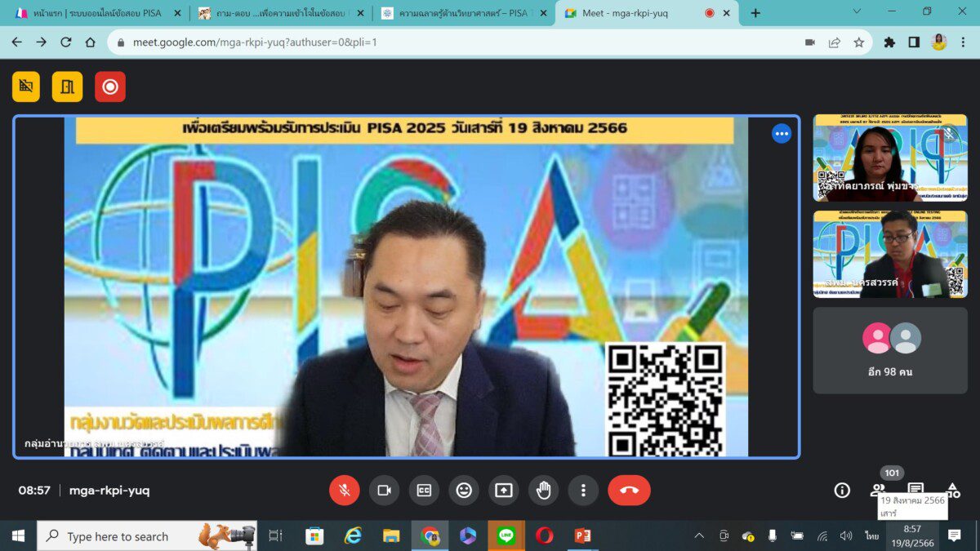Open a new browser tab
Image resolution: width=980 pixels, height=551 pixels.
click(x=755, y=13)
